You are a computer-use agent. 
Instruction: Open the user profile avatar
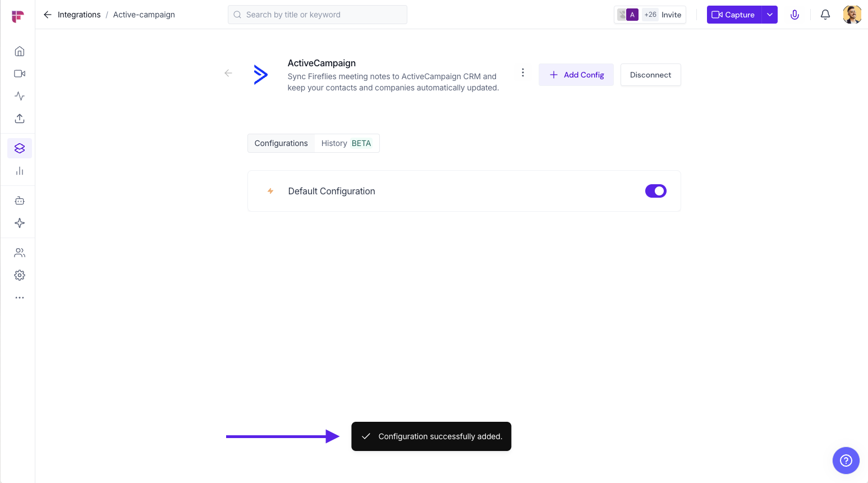pos(852,15)
